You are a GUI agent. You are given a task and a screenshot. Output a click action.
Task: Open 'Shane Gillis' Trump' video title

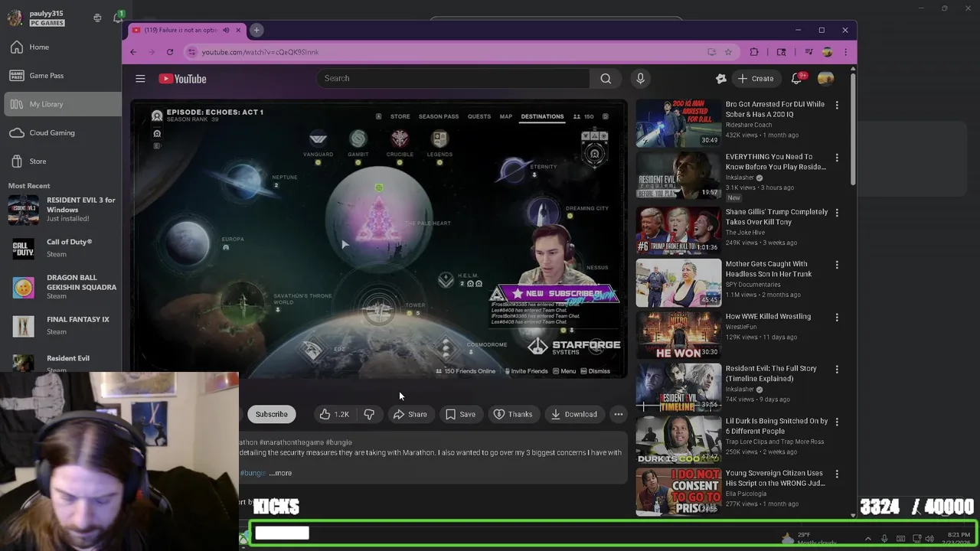776,217
